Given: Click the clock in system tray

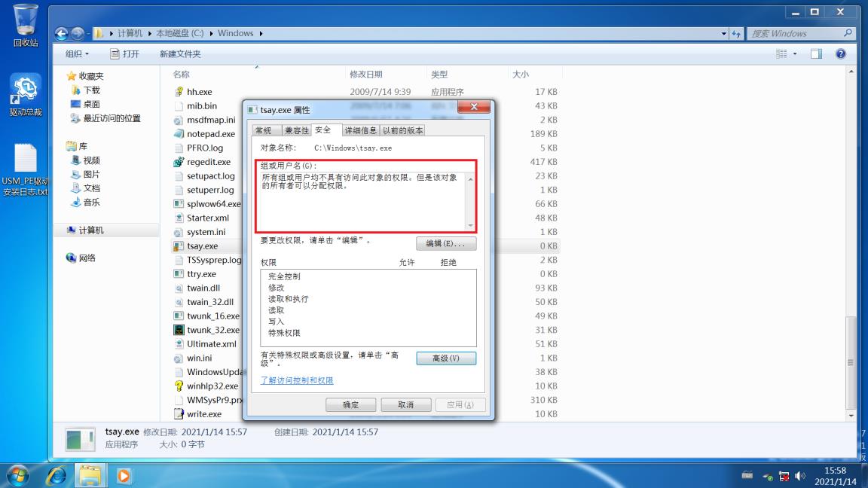Looking at the screenshot, I should [835, 476].
